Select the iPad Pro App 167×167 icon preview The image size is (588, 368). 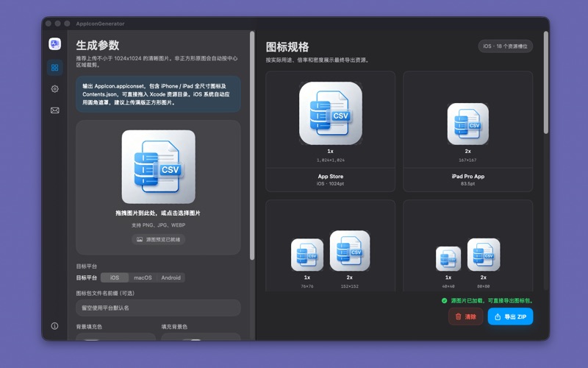click(467, 124)
